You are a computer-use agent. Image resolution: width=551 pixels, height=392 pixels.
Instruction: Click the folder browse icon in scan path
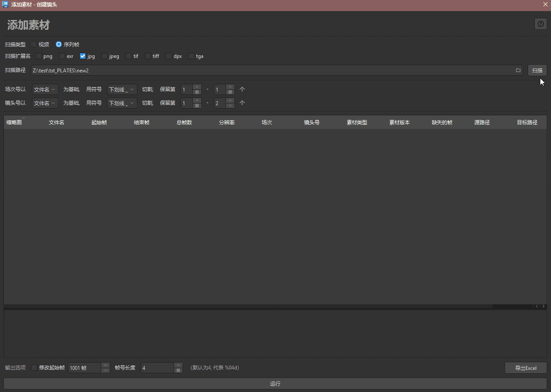tap(518, 70)
